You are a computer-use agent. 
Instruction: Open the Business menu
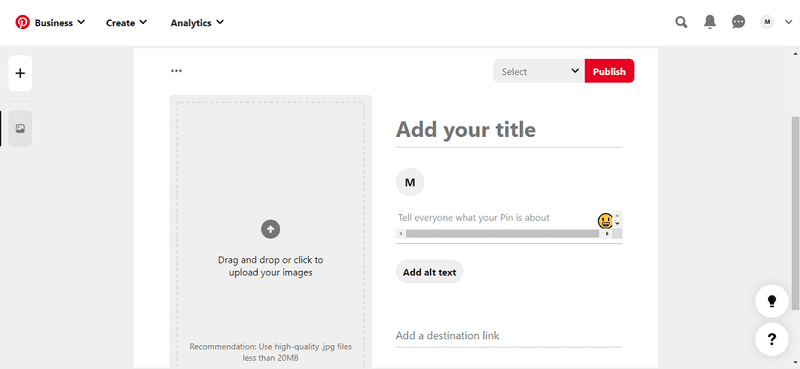pos(59,22)
